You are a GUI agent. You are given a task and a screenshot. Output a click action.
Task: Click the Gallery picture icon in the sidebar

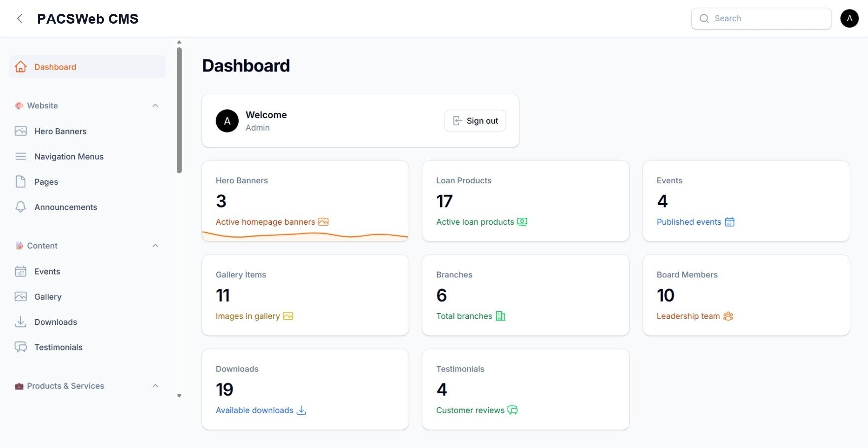[x=21, y=297]
